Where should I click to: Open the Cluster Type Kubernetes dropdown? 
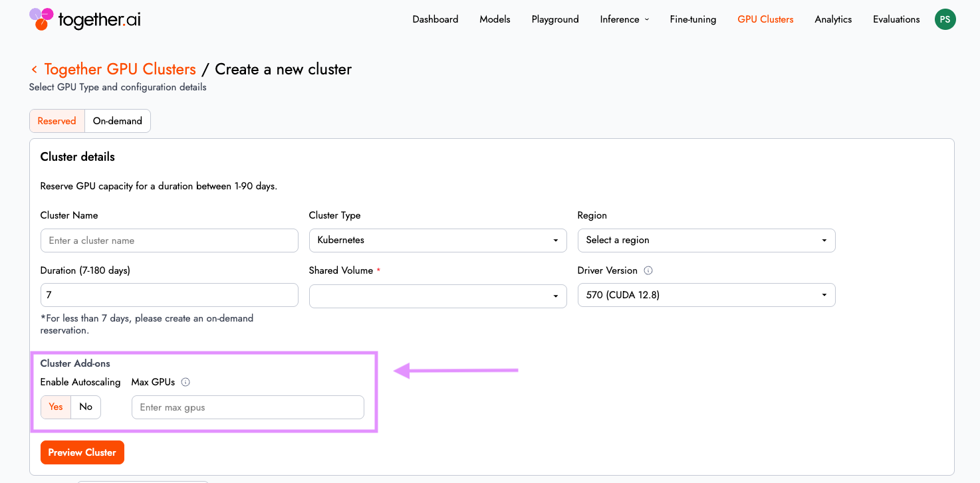click(438, 241)
